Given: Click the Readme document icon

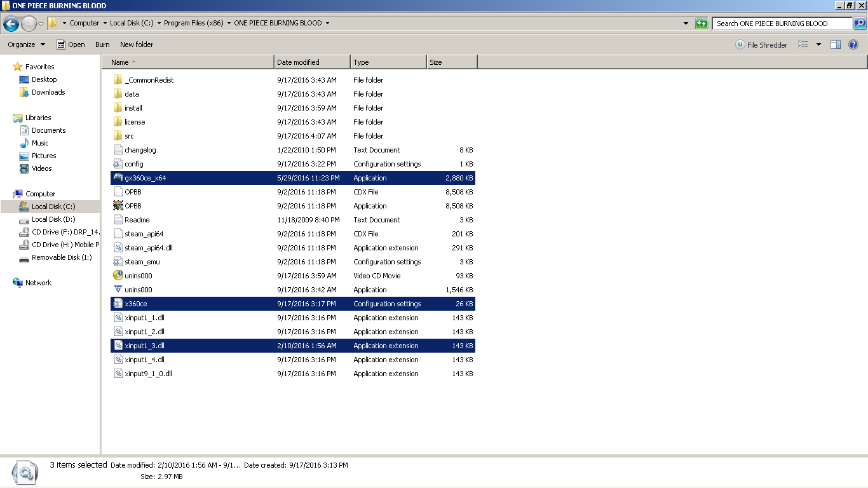Looking at the screenshot, I should click(x=118, y=220).
